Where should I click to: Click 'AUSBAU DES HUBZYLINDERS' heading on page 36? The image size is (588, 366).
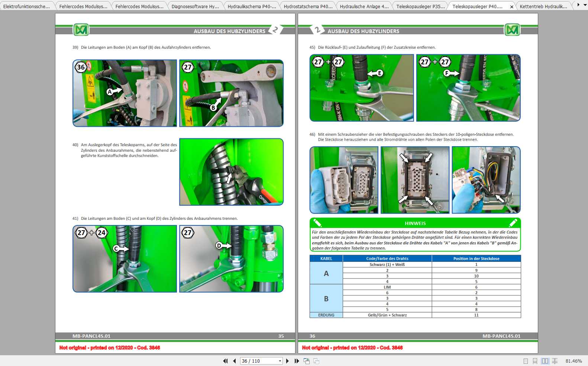pos(364,31)
